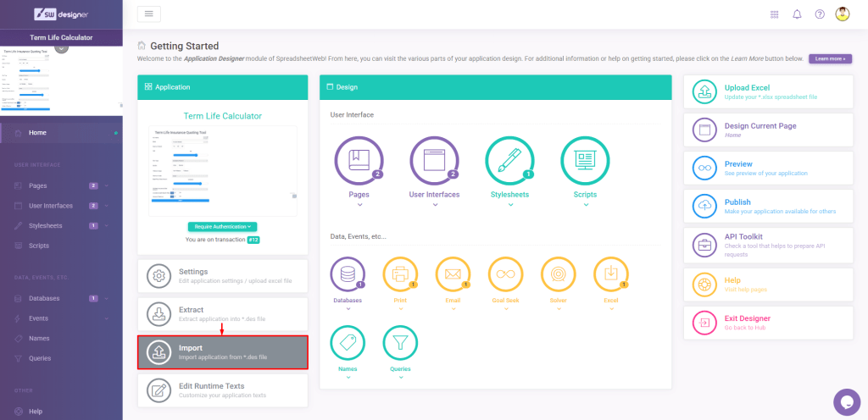Click the API Toolkit briefcase icon
This screenshot has height=420, width=868.
(704, 246)
